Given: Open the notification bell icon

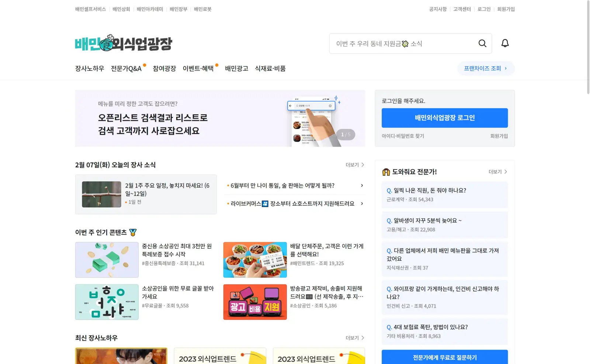Looking at the screenshot, I should [505, 43].
